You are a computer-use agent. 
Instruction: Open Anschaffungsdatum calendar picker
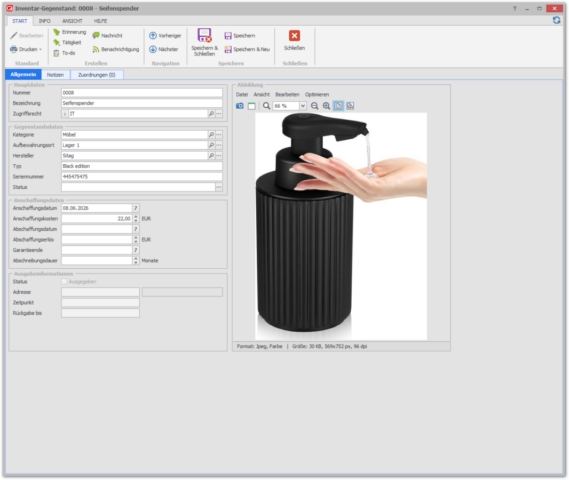tap(136, 208)
